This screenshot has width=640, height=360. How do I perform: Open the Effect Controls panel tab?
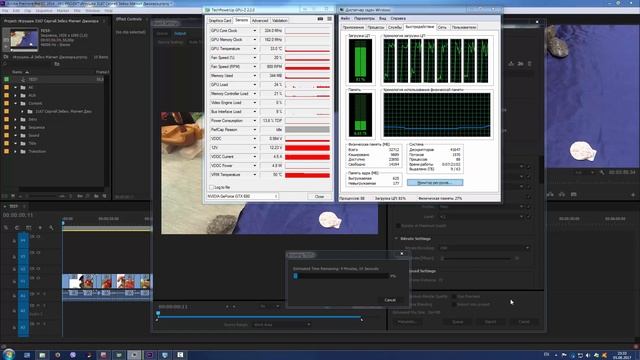tap(129, 19)
